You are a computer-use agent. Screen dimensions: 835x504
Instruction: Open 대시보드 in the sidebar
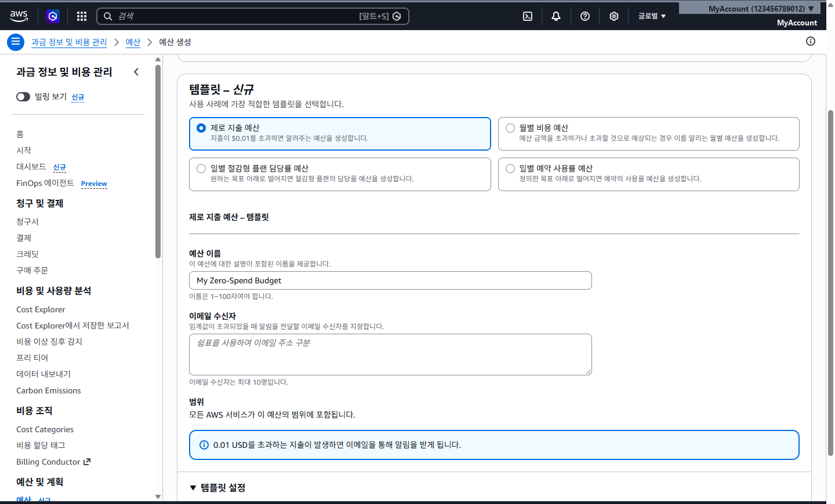31,166
